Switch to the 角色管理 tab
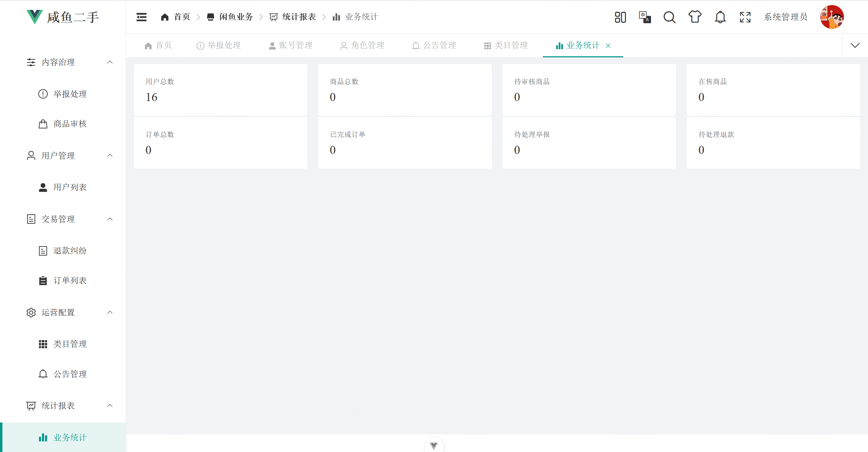Viewport: 868px width, 452px height. pos(367,45)
